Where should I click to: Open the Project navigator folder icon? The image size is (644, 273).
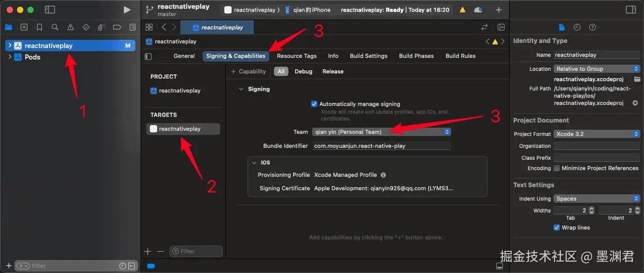click(8, 27)
